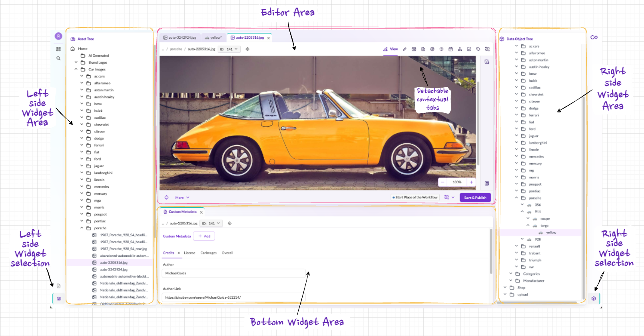Zoom out with the minus button
This screenshot has width=644, height=336.
pos(443,182)
